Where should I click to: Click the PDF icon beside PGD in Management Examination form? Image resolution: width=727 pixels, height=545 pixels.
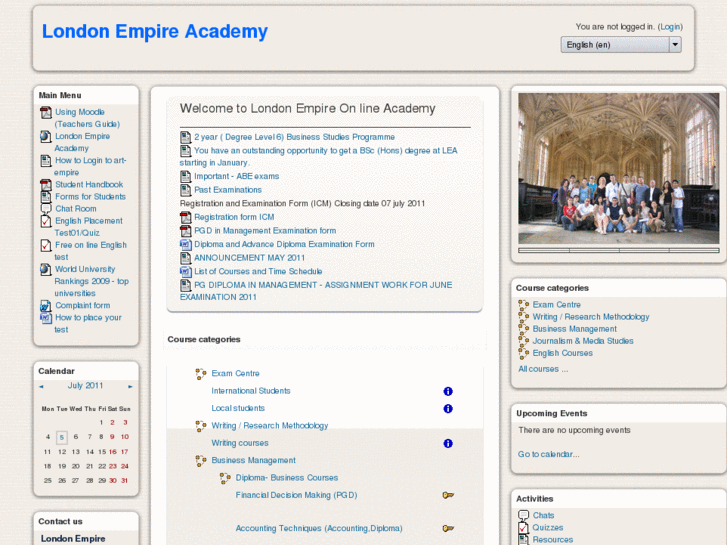pos(185,231)
